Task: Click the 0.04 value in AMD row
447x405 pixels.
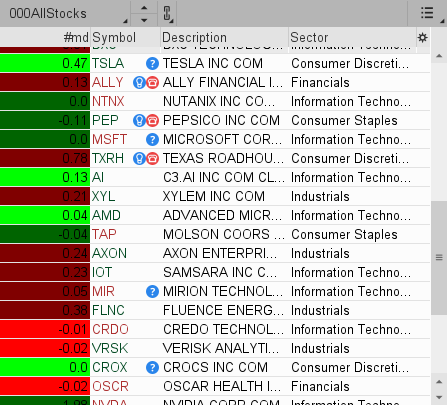Action: click(x=75, y=215)
